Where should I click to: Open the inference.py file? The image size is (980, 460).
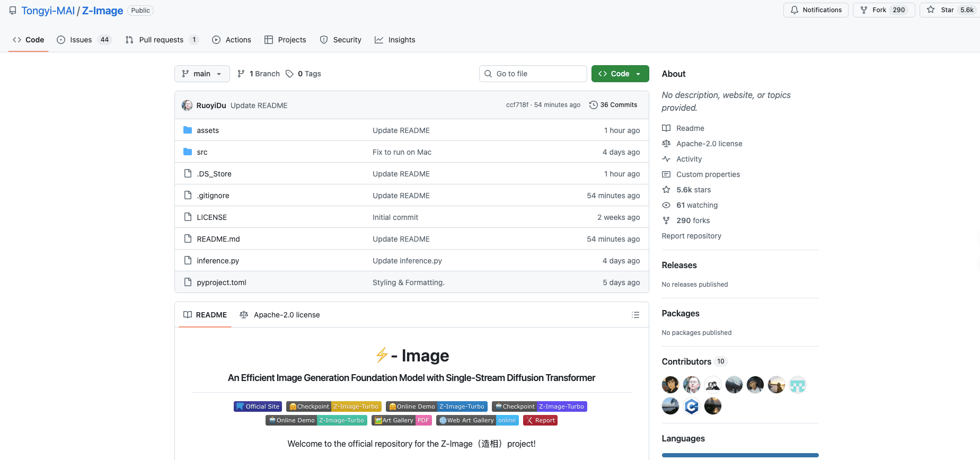point(218,261)
